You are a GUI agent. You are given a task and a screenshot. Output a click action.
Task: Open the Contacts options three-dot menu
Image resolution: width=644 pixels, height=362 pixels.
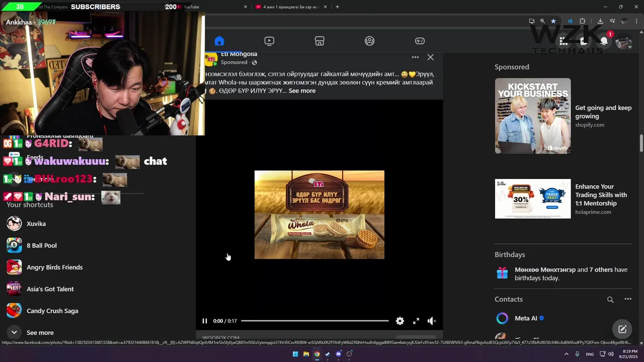628,299
